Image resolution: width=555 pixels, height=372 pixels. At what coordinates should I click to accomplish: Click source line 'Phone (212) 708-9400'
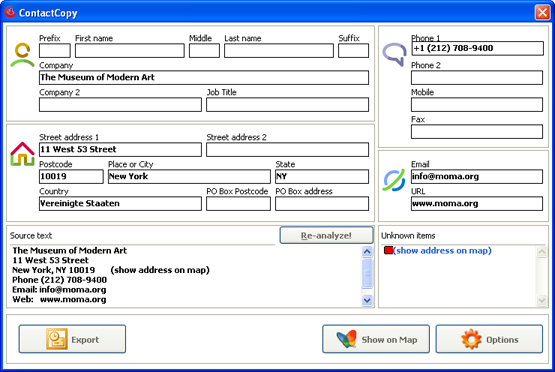click(x=59, y=280)
